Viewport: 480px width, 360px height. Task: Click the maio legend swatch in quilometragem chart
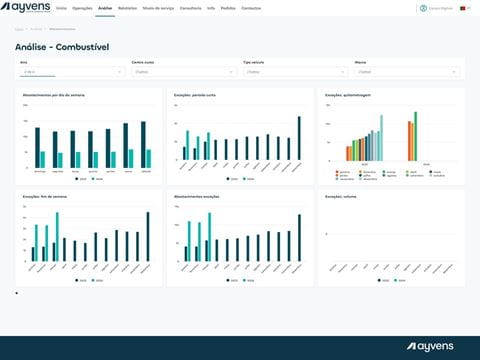pyautogui.click(x=431, y=172)
